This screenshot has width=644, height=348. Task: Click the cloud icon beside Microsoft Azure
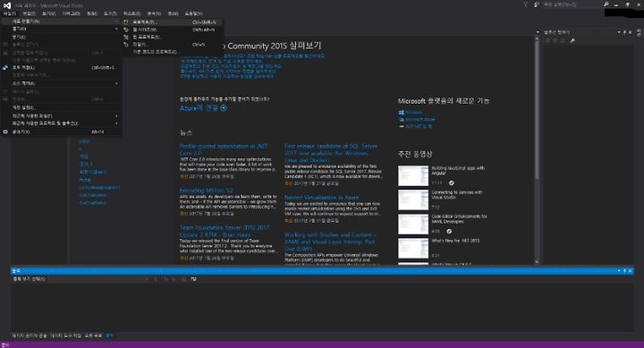point(402,120)
